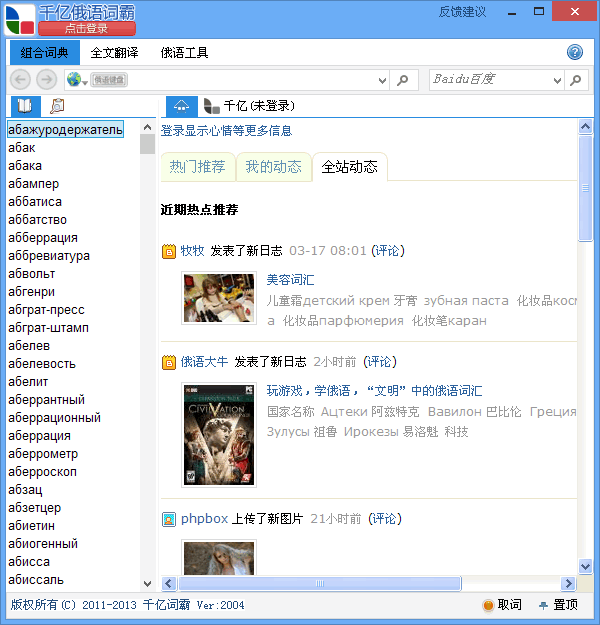
Task: Click the word list scroll up arrow
Action: click(148, 127)
